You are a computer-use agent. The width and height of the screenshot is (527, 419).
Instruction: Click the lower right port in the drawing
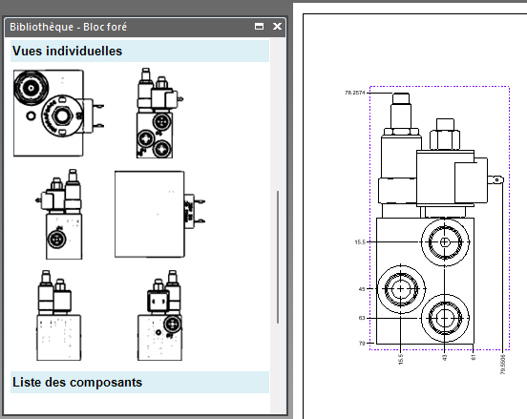pyautogui.click(x=445, y=318)
